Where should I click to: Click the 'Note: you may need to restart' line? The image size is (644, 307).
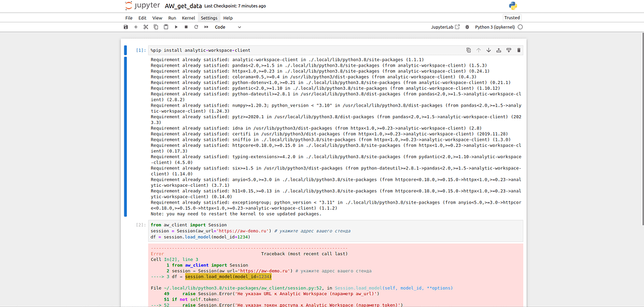pyautogui.click(x=236, y=214)
